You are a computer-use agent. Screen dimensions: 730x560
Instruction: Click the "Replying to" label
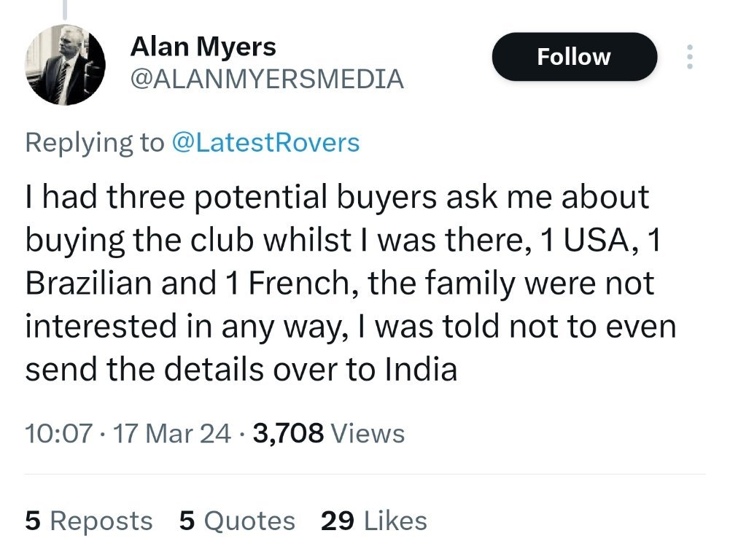coord(95,142)
